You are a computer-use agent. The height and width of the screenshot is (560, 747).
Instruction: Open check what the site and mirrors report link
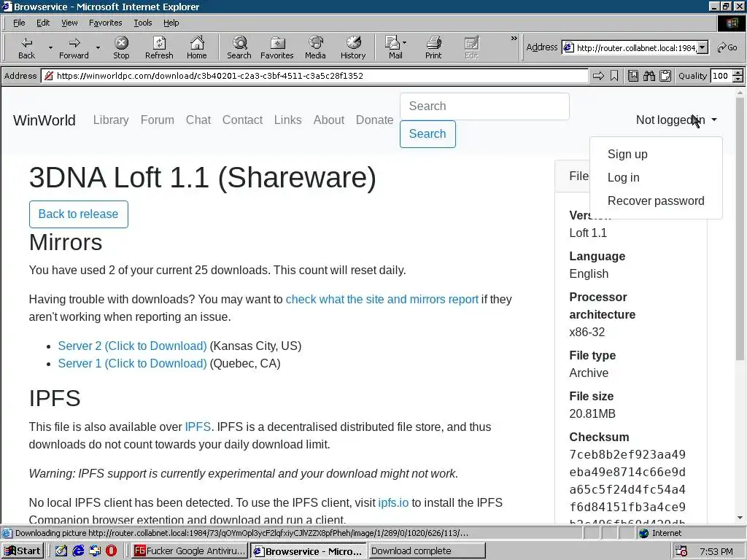coord(382,299)
